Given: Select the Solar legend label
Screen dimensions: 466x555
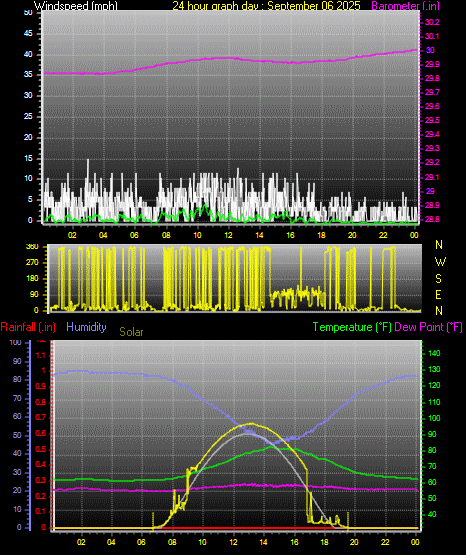Looking at the screenshot, I should [x=131, y=332].
